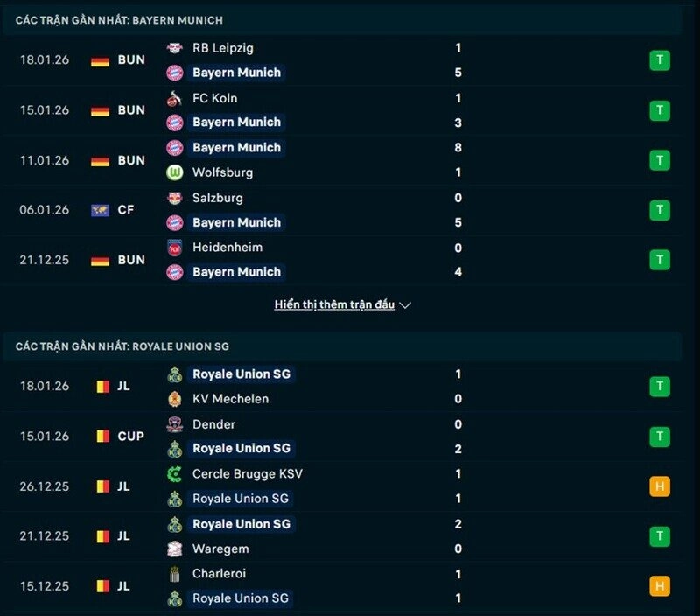
Task: Click the RB Leipzig team logo
Action: [175, 48]
